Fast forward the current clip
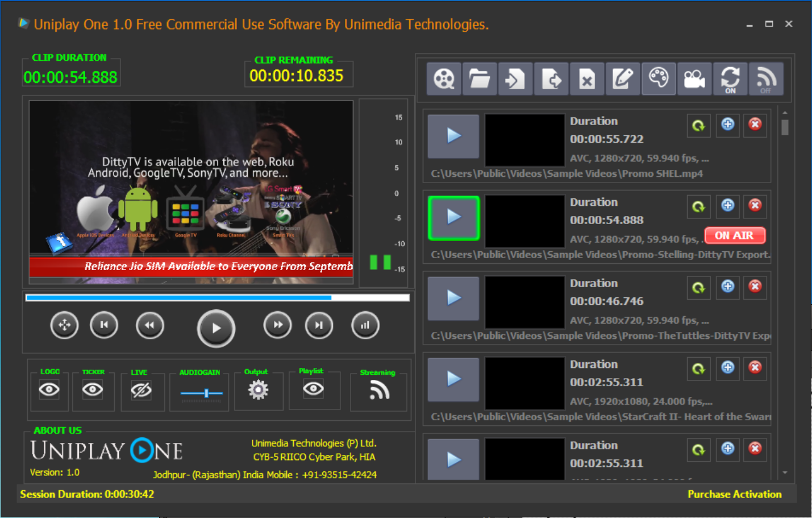The image size is (812, 518). pos(277,325)
